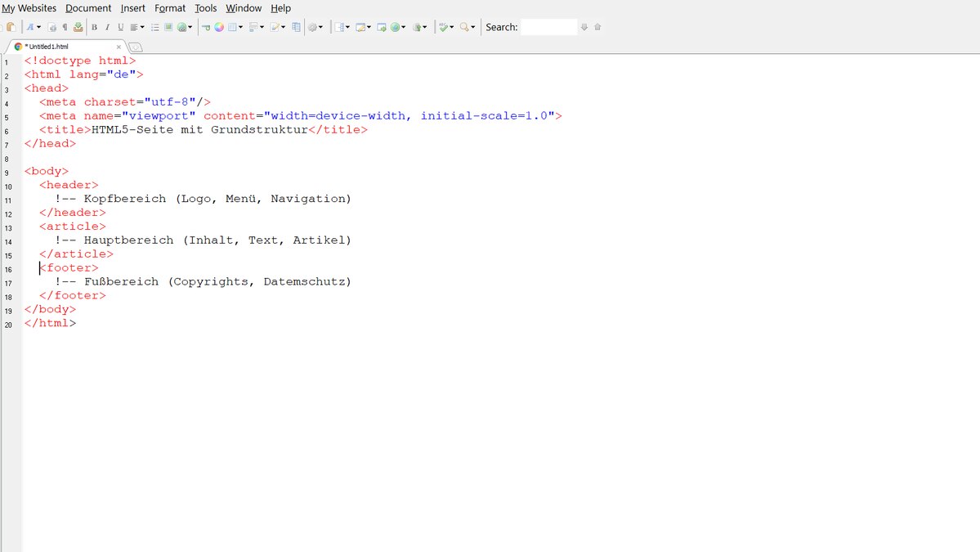Screen dimensions: 980x552
Task: Click the insert image icon
Action: click(168, 27)
